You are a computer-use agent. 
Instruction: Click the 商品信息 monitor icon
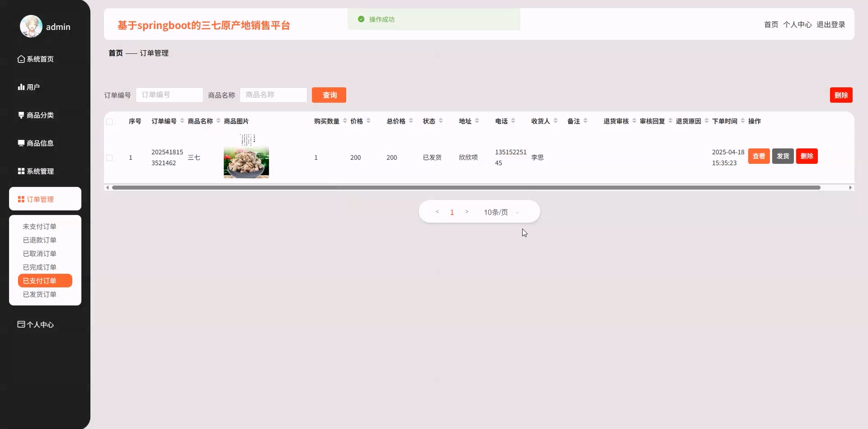(21, 143)
